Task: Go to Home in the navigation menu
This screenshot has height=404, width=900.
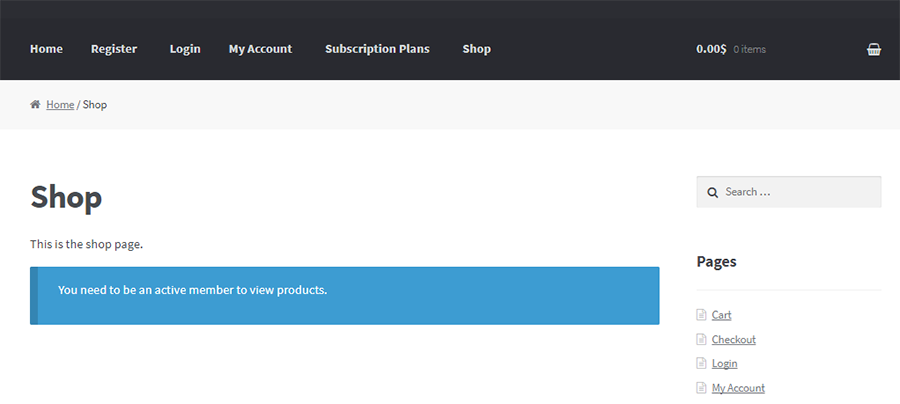Action: (x=46, y=49)
